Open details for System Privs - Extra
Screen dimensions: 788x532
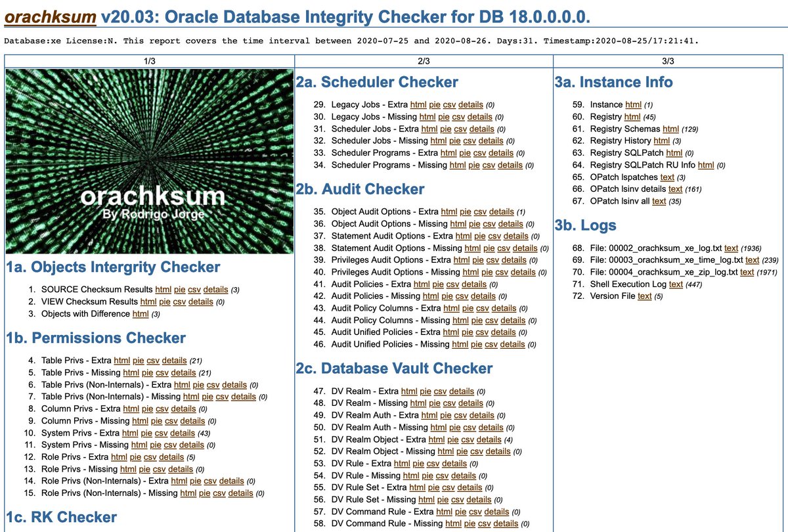(x=183, y=432)
